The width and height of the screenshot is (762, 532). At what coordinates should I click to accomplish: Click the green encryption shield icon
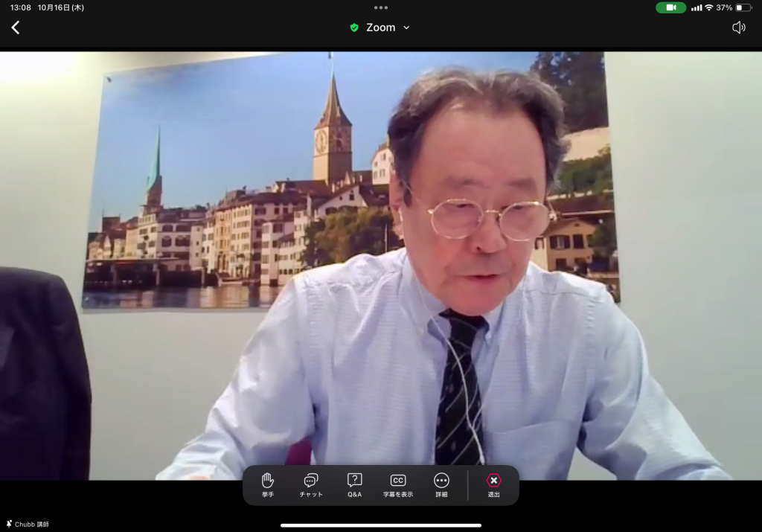[x=354, y=28]
